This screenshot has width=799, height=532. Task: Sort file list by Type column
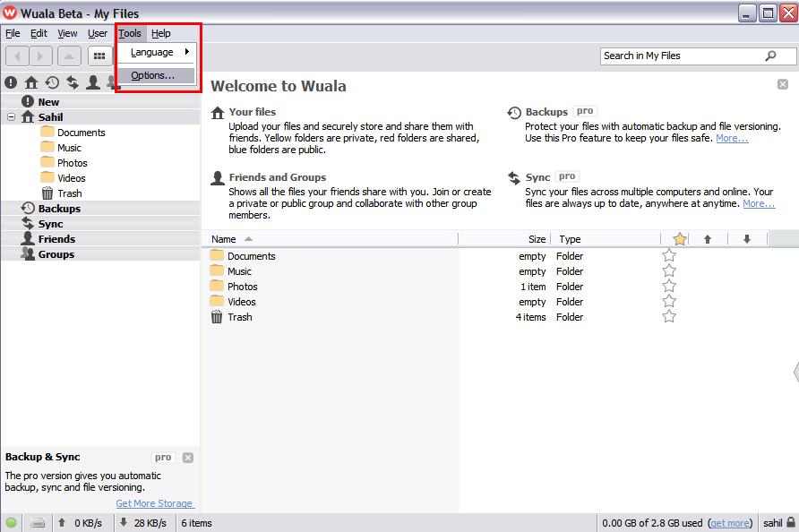coord(570,239)
